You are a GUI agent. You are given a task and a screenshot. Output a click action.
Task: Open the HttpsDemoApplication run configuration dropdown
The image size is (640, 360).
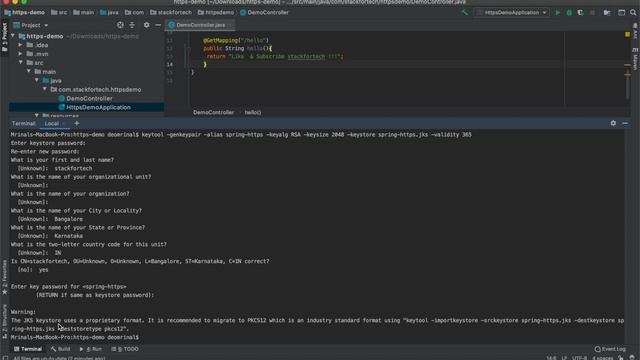coord(512,13)
